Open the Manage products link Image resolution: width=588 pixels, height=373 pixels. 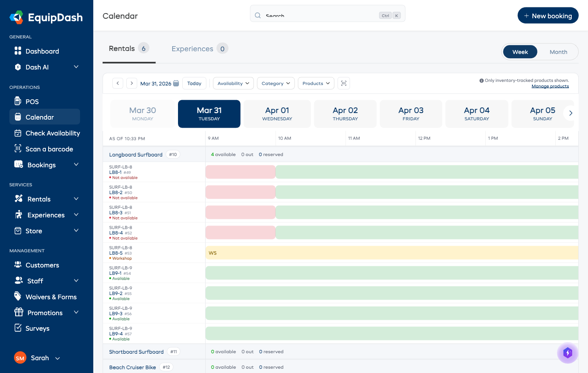coord(550,86)
